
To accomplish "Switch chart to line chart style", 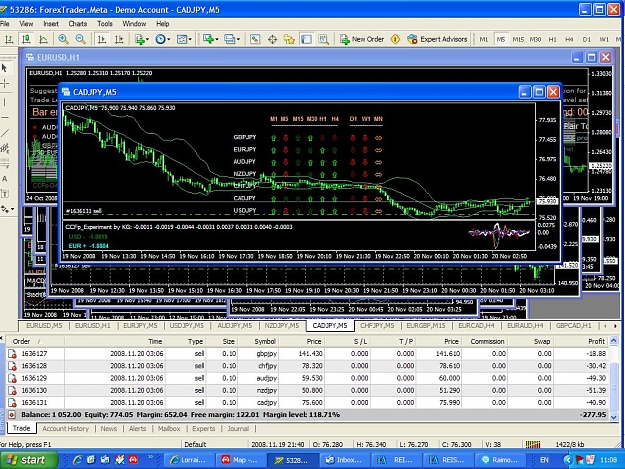I will (x=43, y=39).
